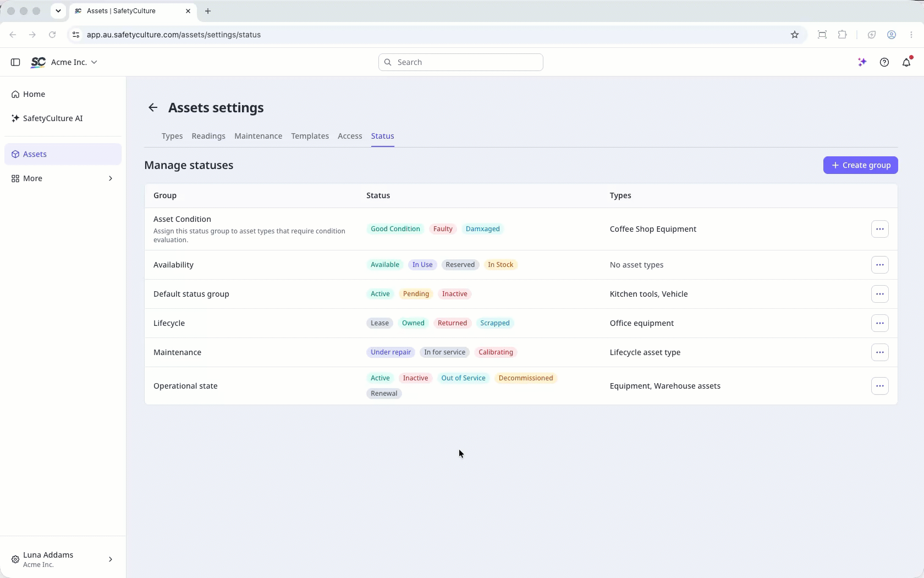This screenshot has height=578, width=924.
Task: Click the Renewal status tag
Action: coord(384,394)
